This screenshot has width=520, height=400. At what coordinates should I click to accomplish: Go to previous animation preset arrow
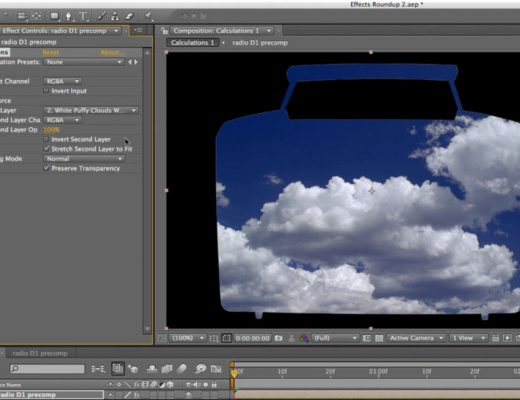coord(130,62)
